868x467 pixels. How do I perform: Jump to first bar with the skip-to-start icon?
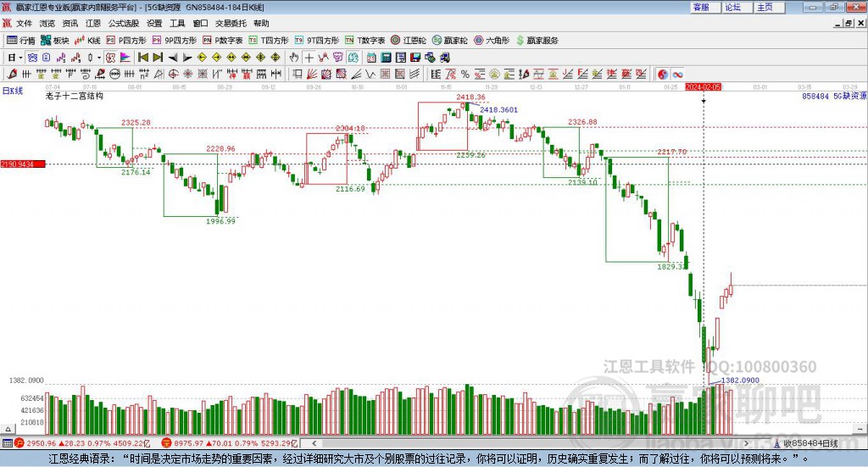(x=142, y=58)
